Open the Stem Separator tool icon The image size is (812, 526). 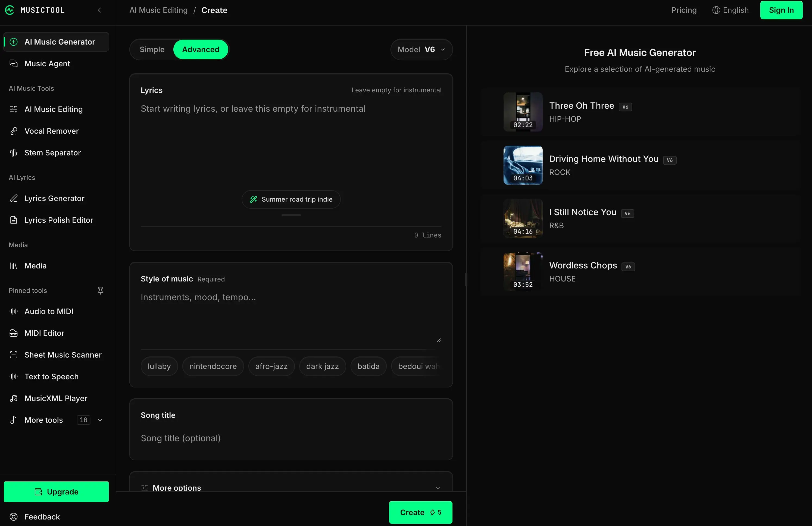click(14, 153)
